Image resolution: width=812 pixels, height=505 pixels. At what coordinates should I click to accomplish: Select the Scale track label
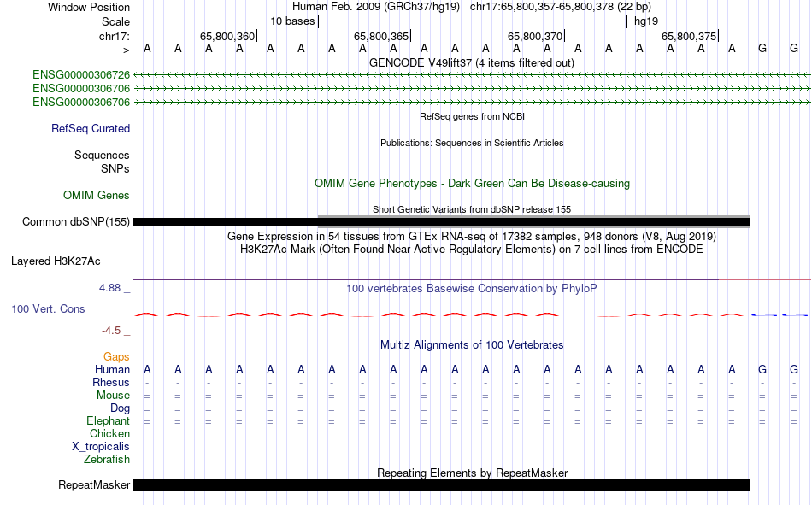pos(115,21)
